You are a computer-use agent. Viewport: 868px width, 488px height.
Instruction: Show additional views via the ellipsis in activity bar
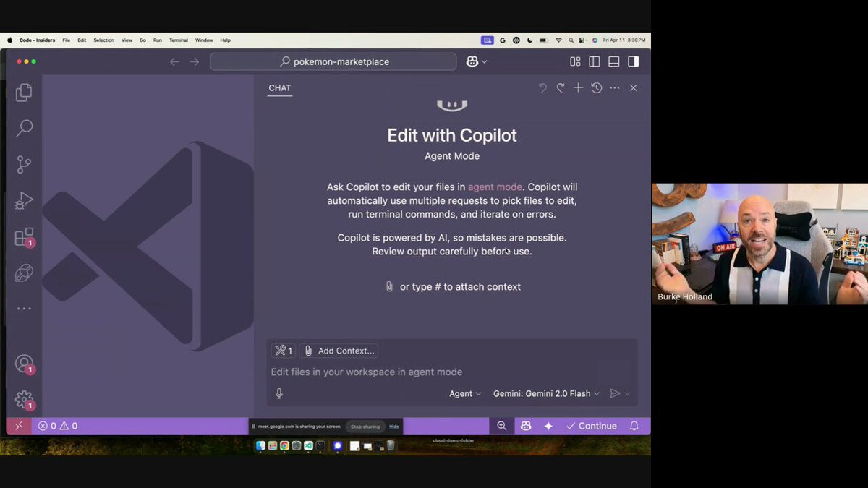click(24, 309)
